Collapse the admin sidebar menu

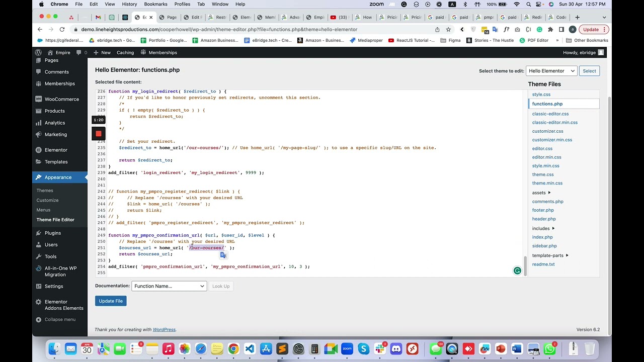[55, 319]
